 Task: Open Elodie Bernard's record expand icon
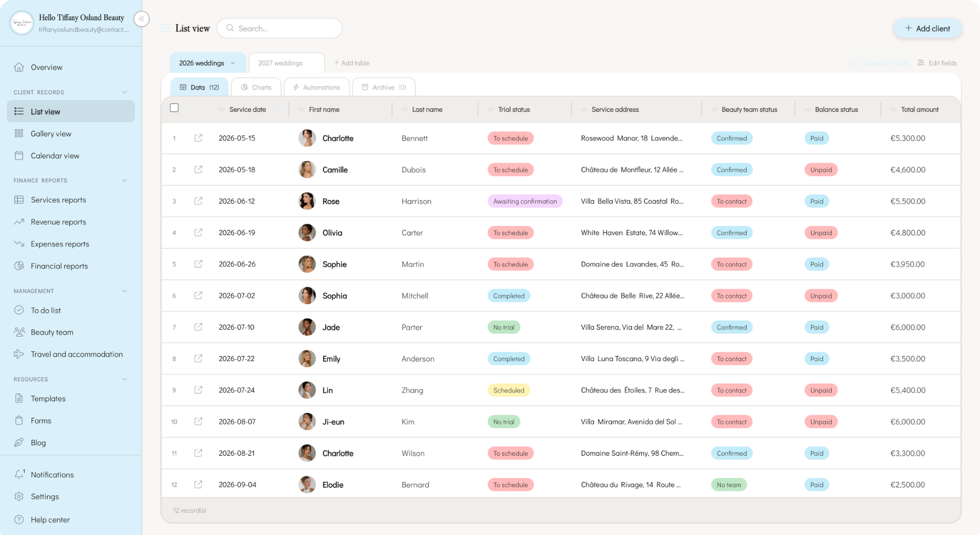[x=198, y=485]
